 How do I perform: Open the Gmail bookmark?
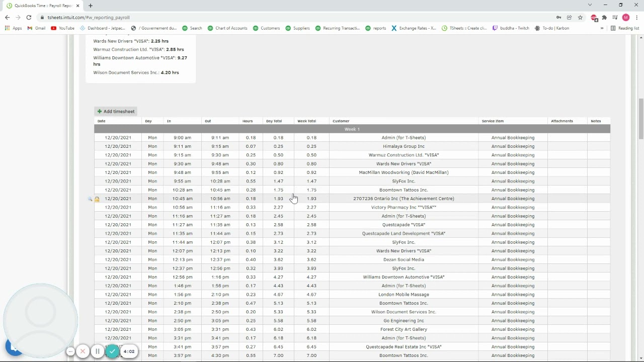[36, 28]
